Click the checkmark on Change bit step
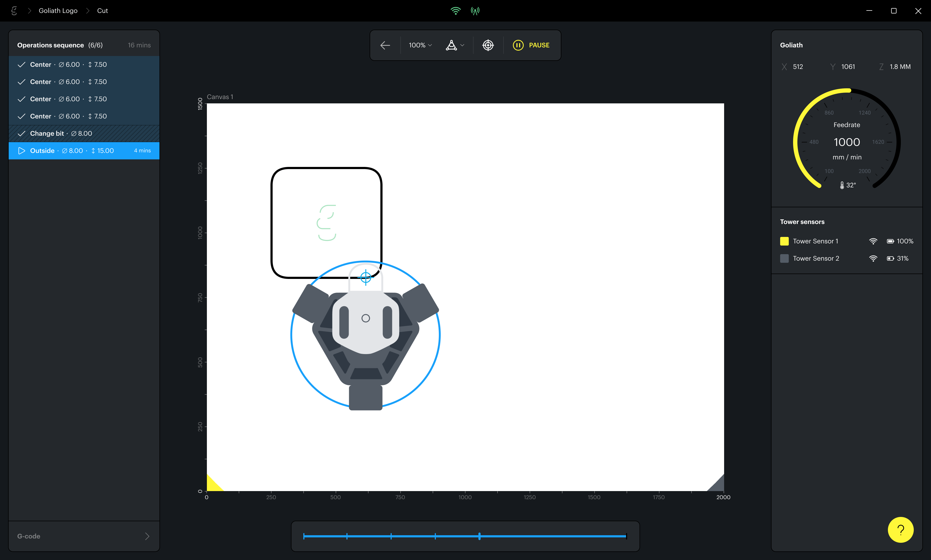This screenshot has height=560, width=931. (22, 134)
